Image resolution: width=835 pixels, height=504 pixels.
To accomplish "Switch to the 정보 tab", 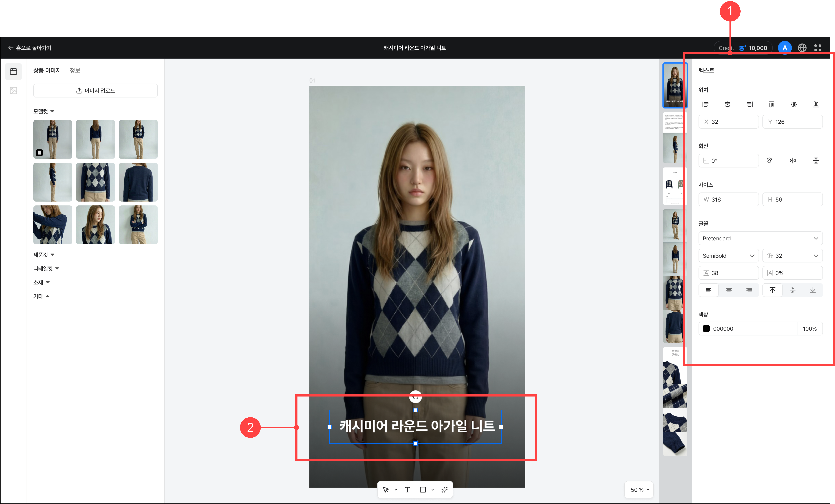I will (75, 70).
